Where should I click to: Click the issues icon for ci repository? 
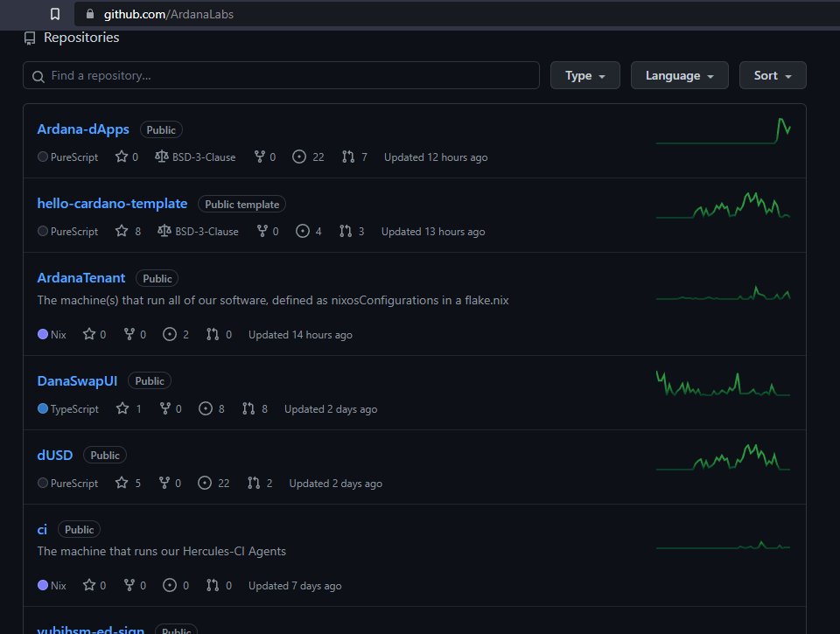(x=169, y=585)
